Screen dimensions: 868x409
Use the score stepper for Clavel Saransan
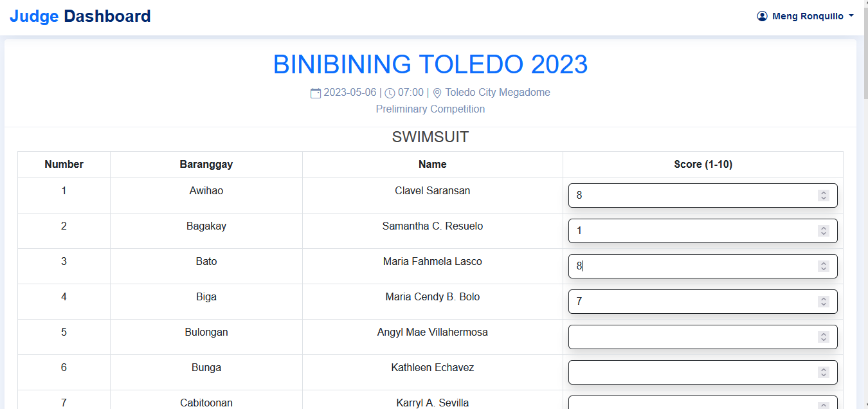[823, 195]
